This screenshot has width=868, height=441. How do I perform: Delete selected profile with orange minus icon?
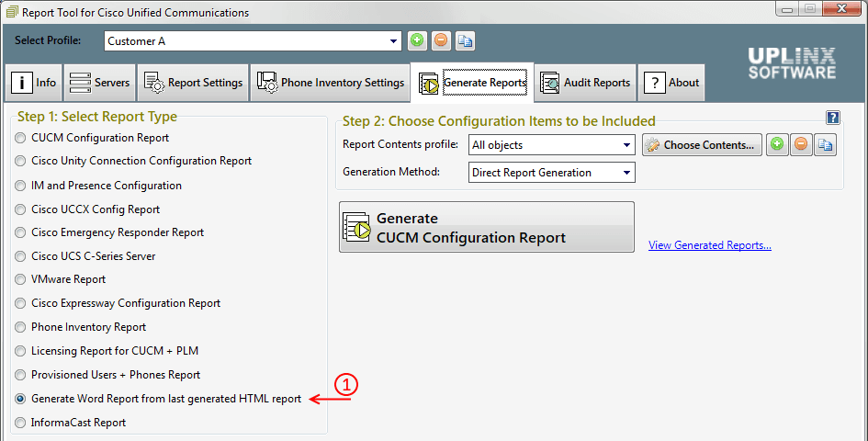[x=441, y=41]
